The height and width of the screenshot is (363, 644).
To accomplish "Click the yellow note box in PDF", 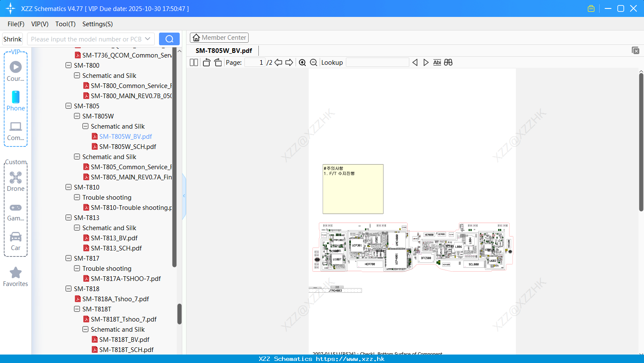I will click(353, 189).
